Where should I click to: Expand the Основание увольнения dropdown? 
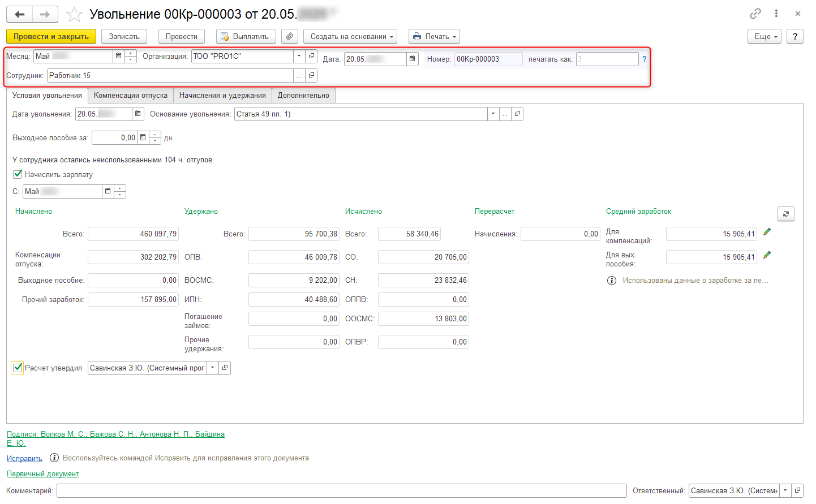click(x=493, y=114)
